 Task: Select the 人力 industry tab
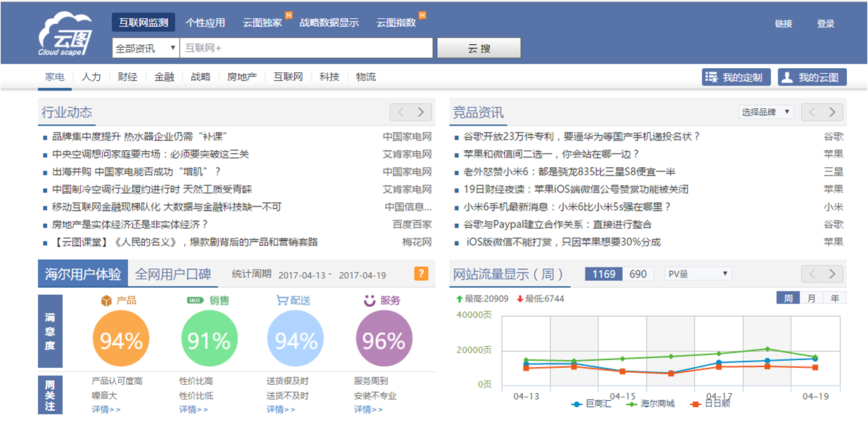(91, 77)
